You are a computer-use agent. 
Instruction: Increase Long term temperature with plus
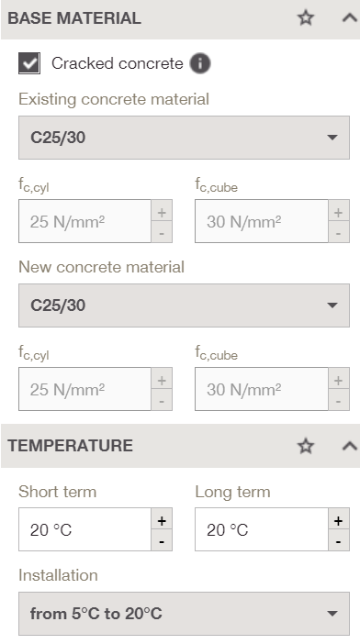pos(339,520)
